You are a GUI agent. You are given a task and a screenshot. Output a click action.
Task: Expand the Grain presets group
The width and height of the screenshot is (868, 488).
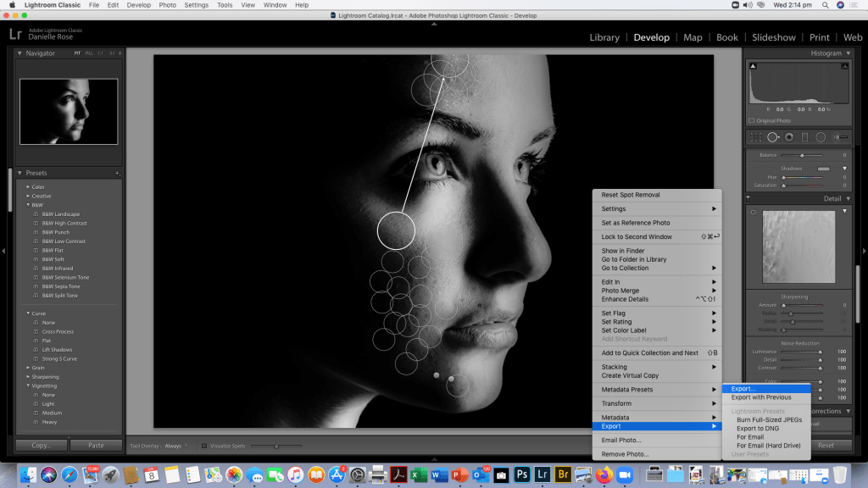29,368
